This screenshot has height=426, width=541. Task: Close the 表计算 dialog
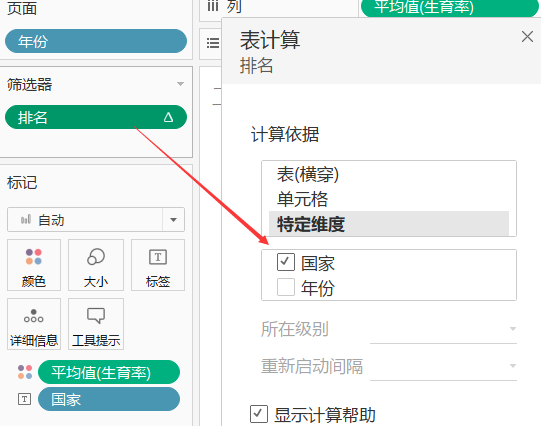[x=527, y=37]
